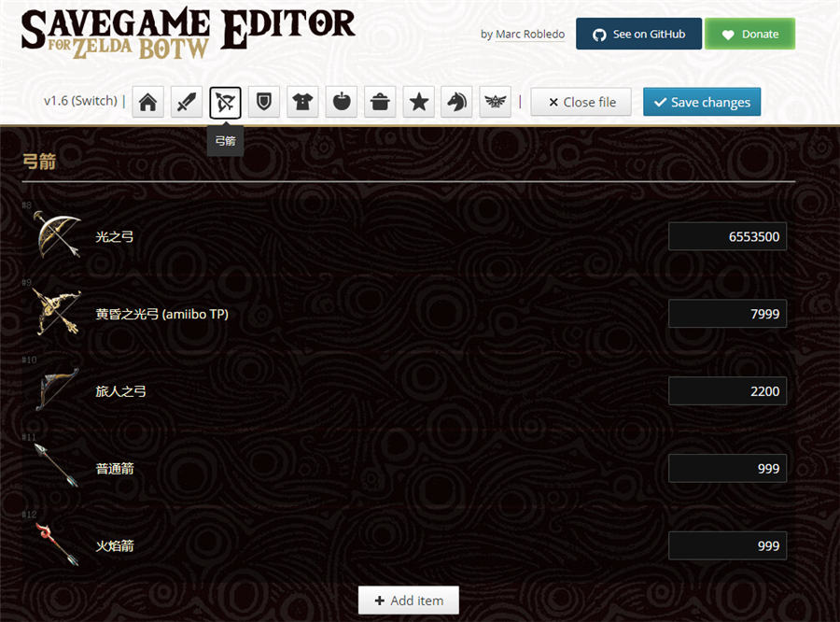Open the shields tab icon

[264, 102]
